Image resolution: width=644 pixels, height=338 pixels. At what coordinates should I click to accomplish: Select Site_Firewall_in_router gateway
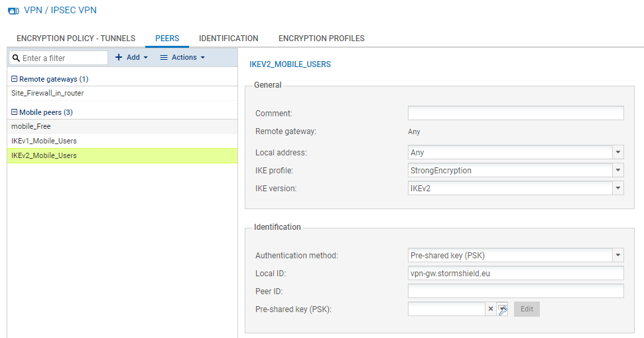(48, 94)
